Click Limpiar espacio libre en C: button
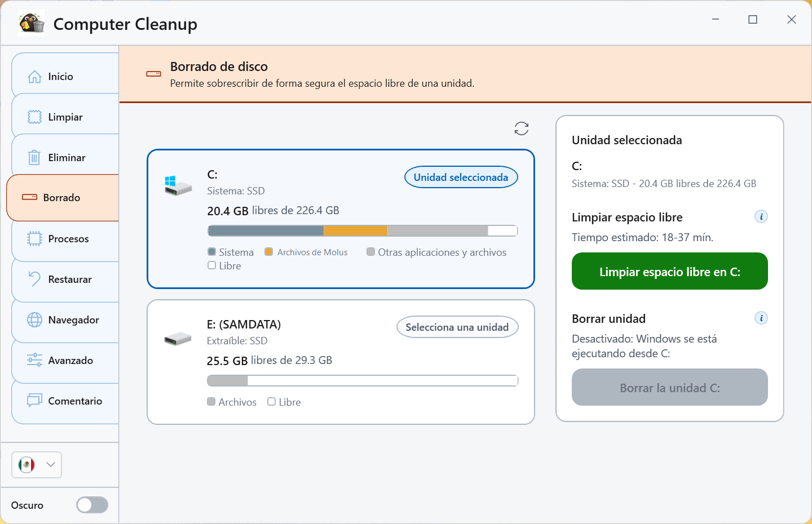The width and height of the screenshot is (812, 524). [x=670, y=271]
